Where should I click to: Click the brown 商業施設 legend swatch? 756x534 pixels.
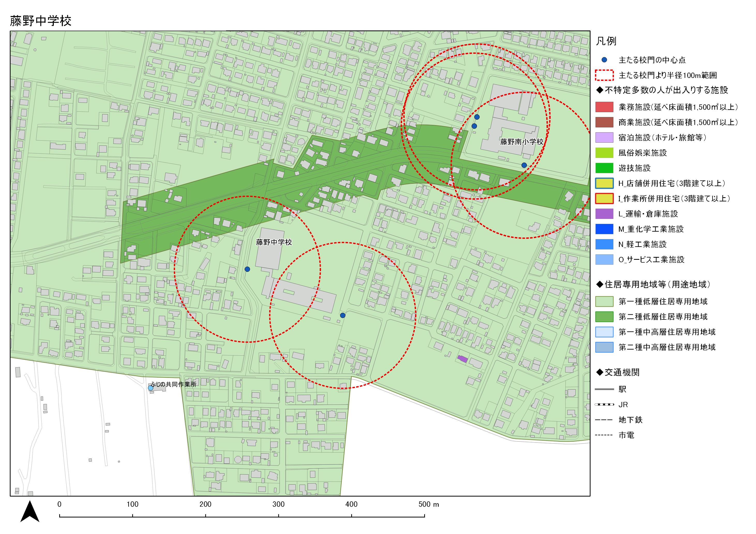[604, 122]
